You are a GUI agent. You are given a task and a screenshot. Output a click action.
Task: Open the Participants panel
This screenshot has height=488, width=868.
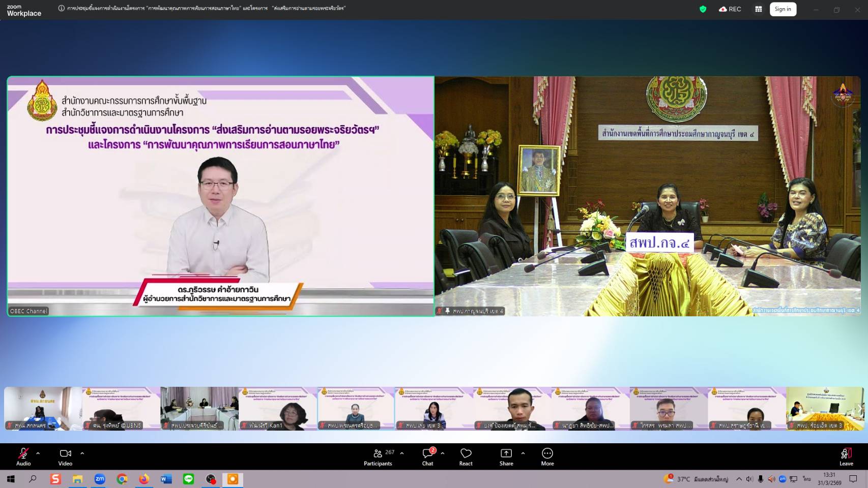[378, 456]
